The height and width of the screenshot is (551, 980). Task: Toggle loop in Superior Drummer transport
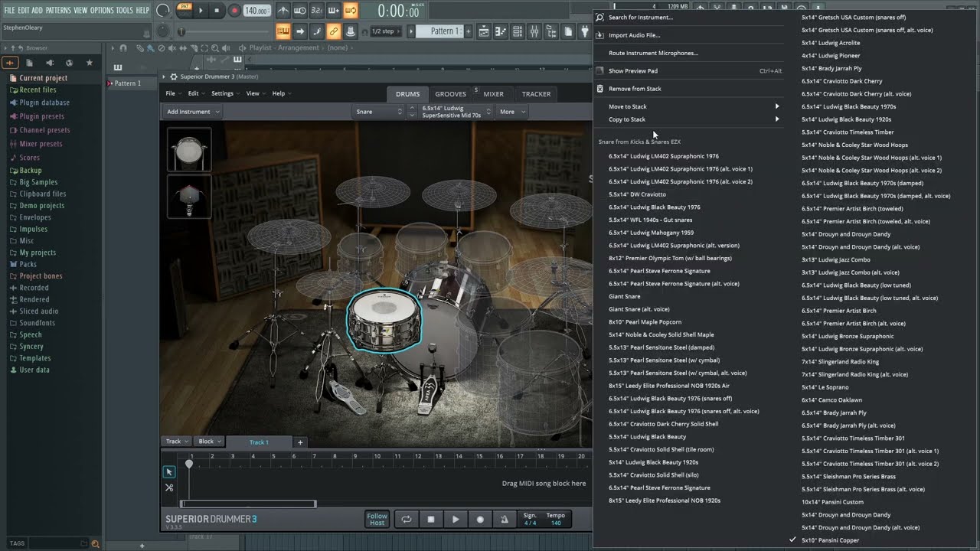[406, 519]
